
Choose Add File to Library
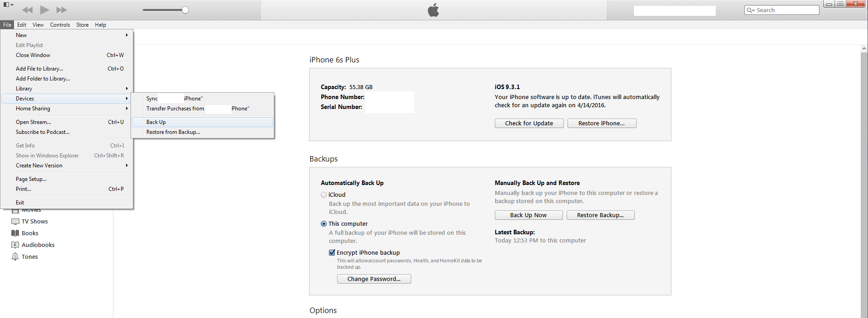click(67, 69)
